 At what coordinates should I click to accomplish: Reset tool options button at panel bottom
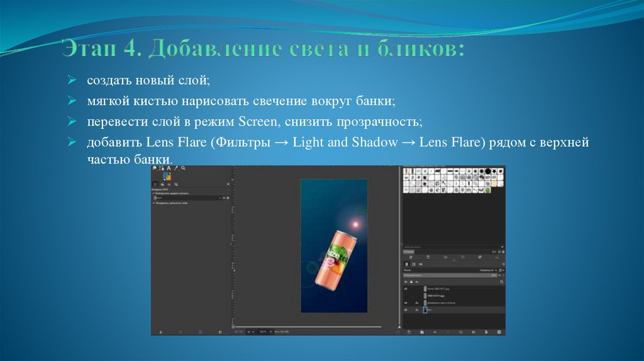[x=220, y=332]
